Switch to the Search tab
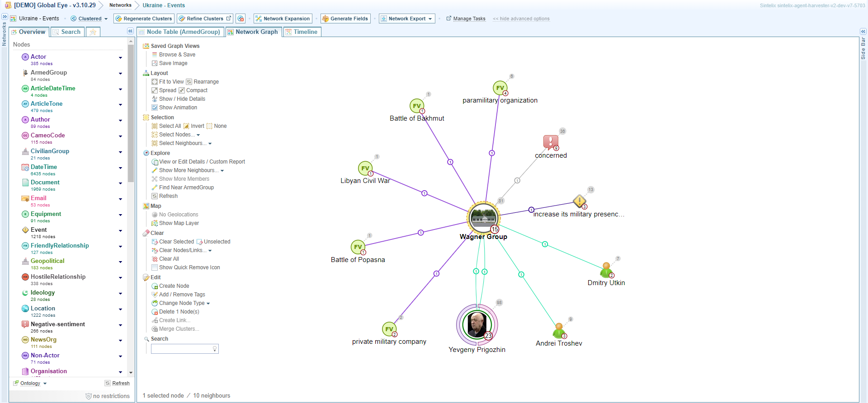 coord(67,32)
